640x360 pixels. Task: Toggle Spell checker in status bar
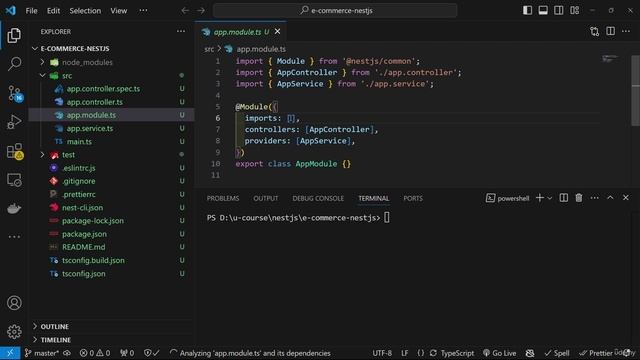(557, 353)
